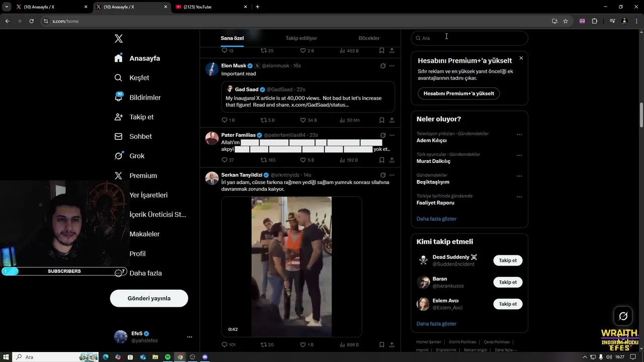The height and width of the screenshot is (362, 644).
Task: Switch to Sana özel tab
Action: [x=232, y=38]
